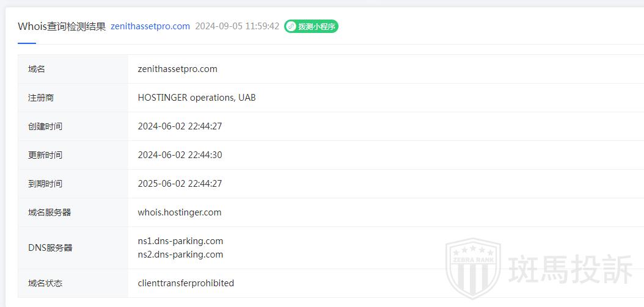644x307 pixels.
Task: Click the 创建时间 row label
Action: 45,126
